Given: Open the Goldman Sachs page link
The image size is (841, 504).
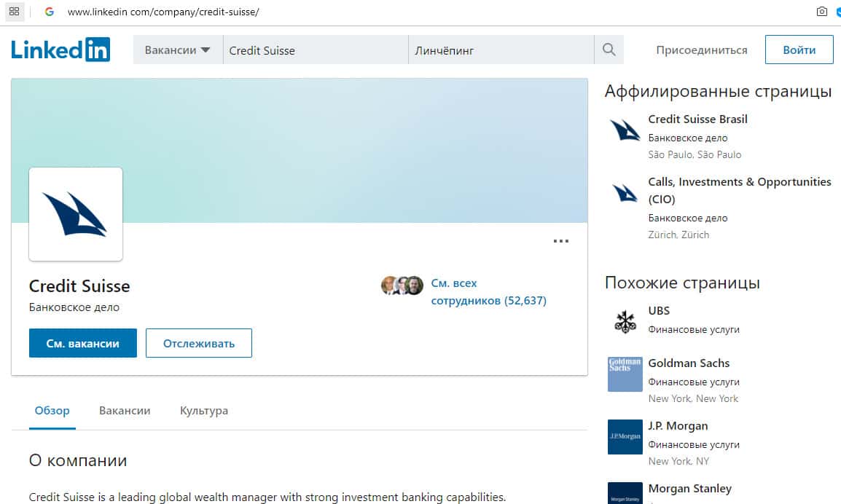Looking at the screenshot, I should [x=689, y=363].
